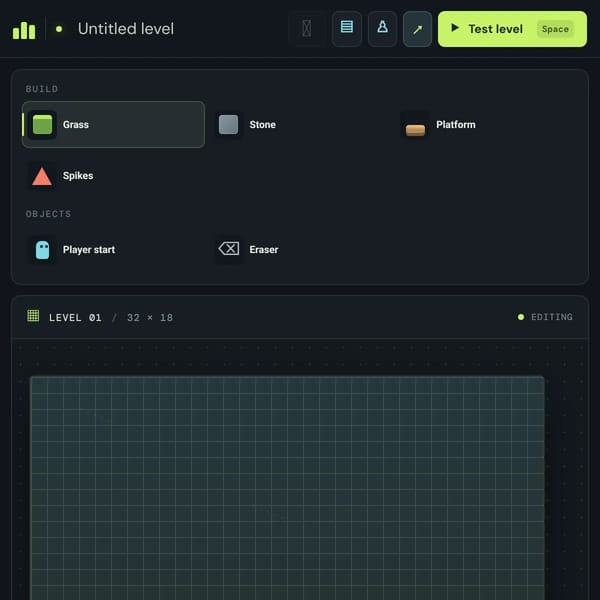This screenshot has width=600, height=600.
Task: Click the "32 × 18" dimensions text
Action: click(x=150, y=318)
